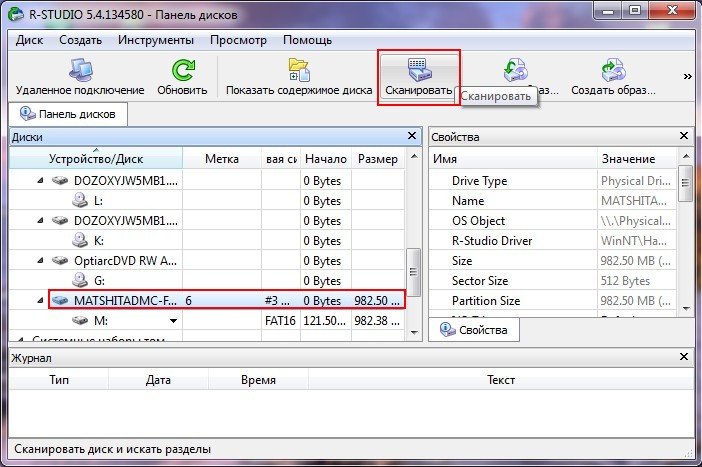Open the Инструменты menu

click(156, 40)
